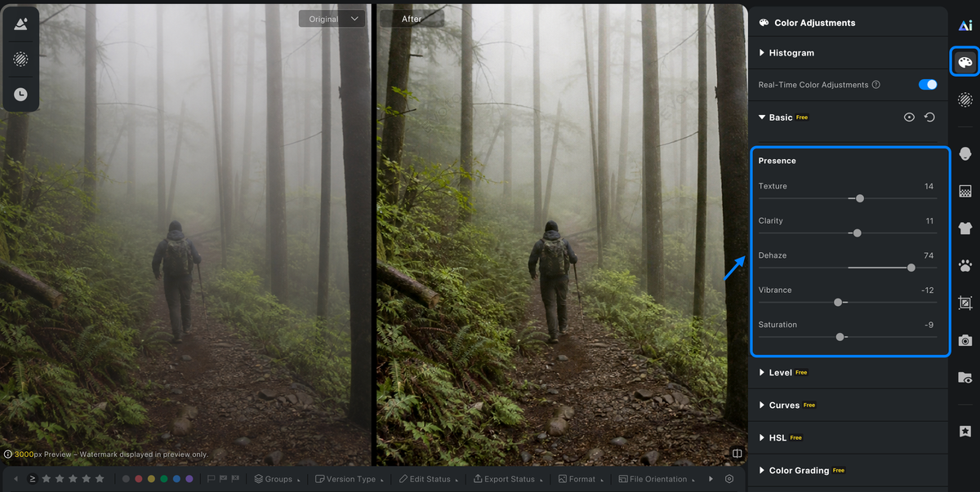Open the folder preview icon in sidebar
This screenshot has width=980, height=492.
point(964,378)
